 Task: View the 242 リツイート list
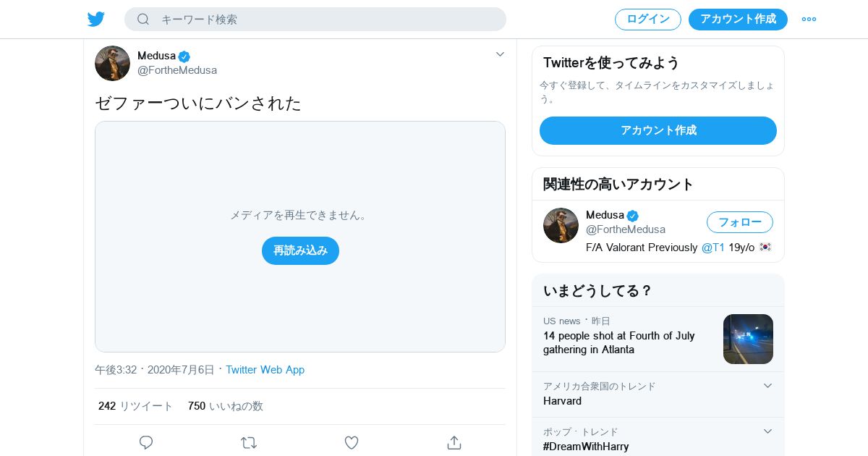[x=136, y=406]
